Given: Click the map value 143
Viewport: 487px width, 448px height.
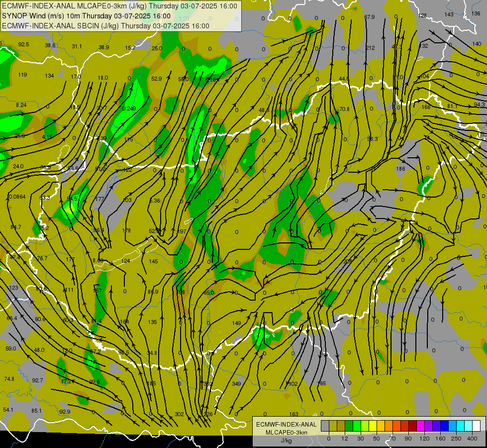Looking at the screenshot, I should pyautogui.click(x=449, y=14).
